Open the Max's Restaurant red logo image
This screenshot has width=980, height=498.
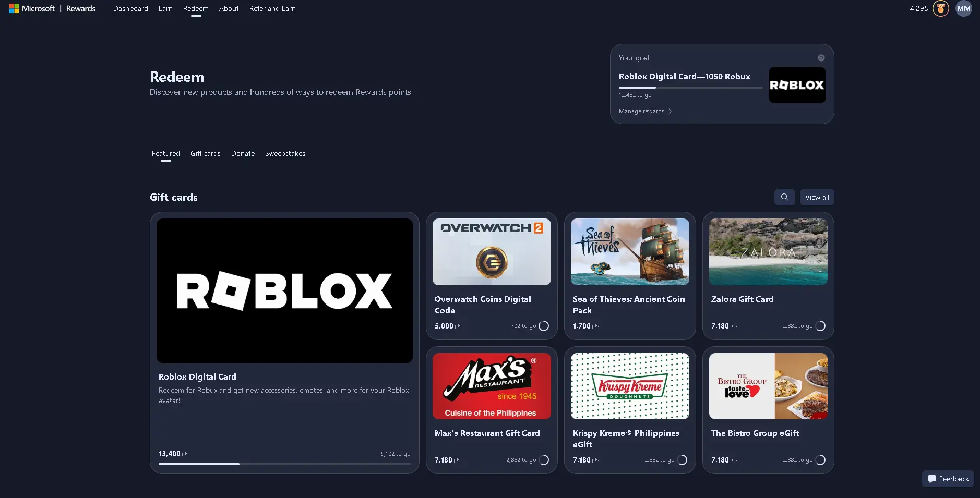click(x=492, y=386)
